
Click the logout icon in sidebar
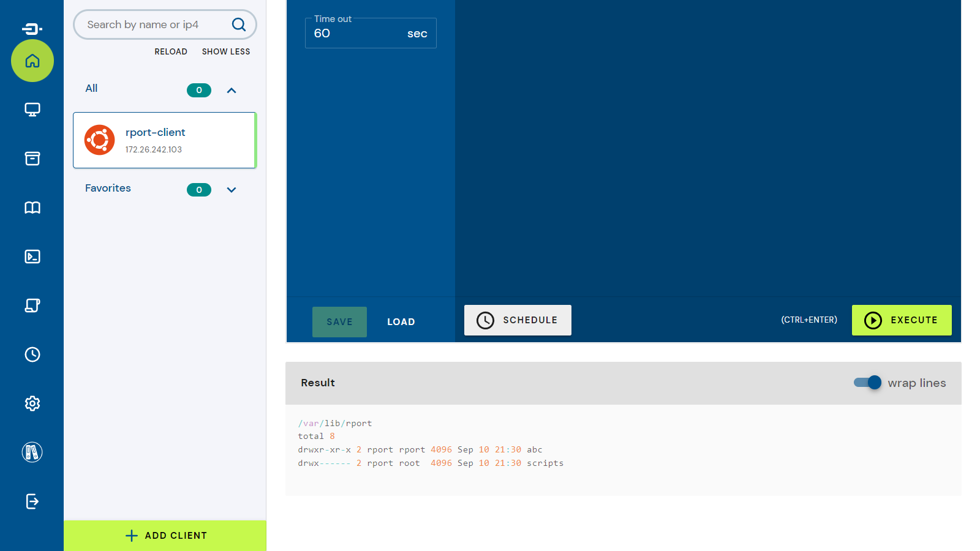pos(32,501)
